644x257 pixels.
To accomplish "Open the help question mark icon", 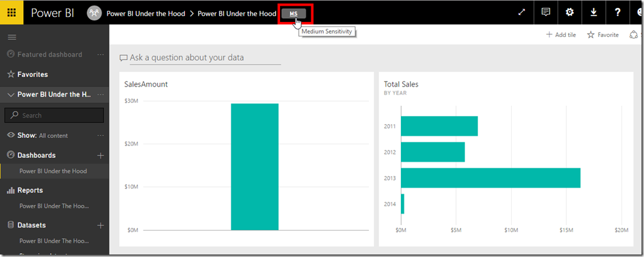I will (617, 13).
